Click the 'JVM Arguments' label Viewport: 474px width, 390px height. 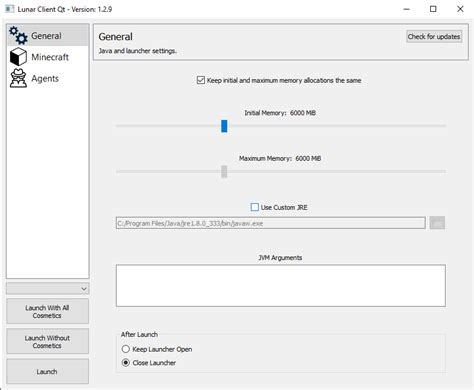coord(280,258)
